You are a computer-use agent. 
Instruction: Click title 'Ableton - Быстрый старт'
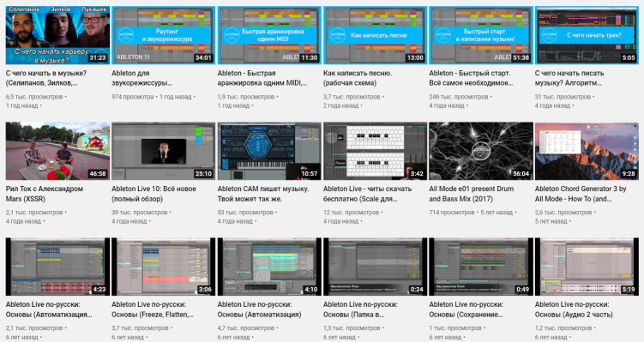471,78
